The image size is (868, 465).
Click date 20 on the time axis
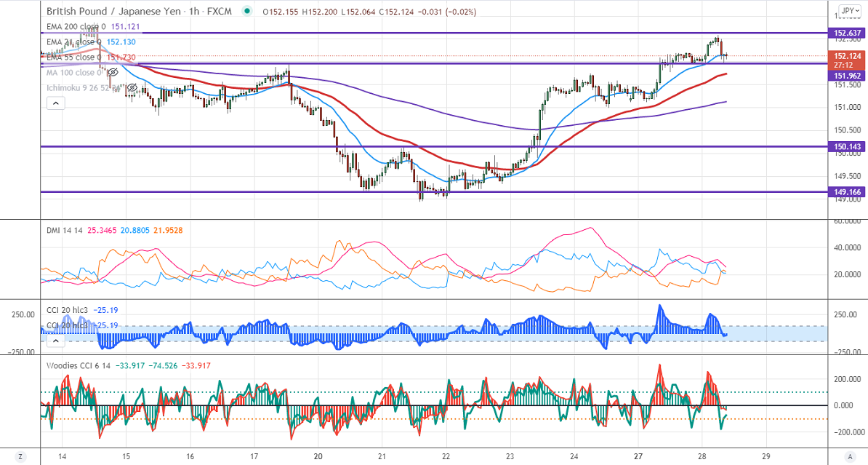pos(318,456)
